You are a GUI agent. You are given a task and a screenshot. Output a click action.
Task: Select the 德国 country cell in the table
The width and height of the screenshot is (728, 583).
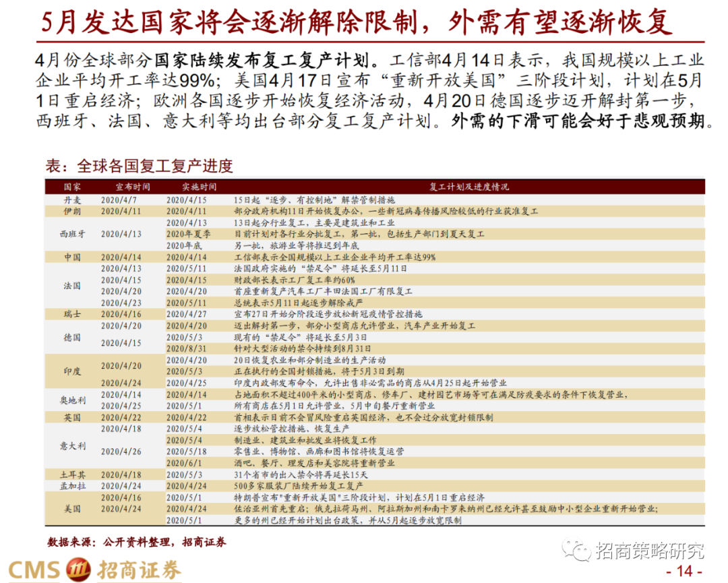pyautogui.click(x=72, y=337)
